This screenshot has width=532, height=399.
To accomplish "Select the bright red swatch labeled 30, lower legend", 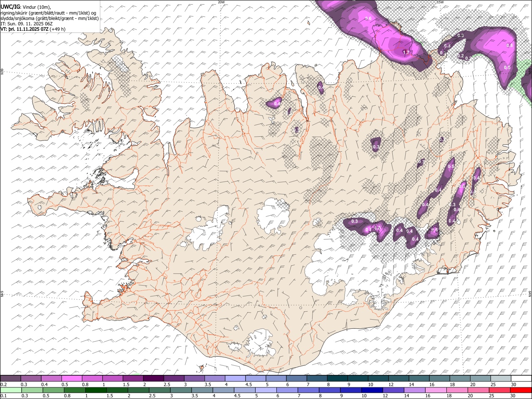I will [x=521, y=390].
